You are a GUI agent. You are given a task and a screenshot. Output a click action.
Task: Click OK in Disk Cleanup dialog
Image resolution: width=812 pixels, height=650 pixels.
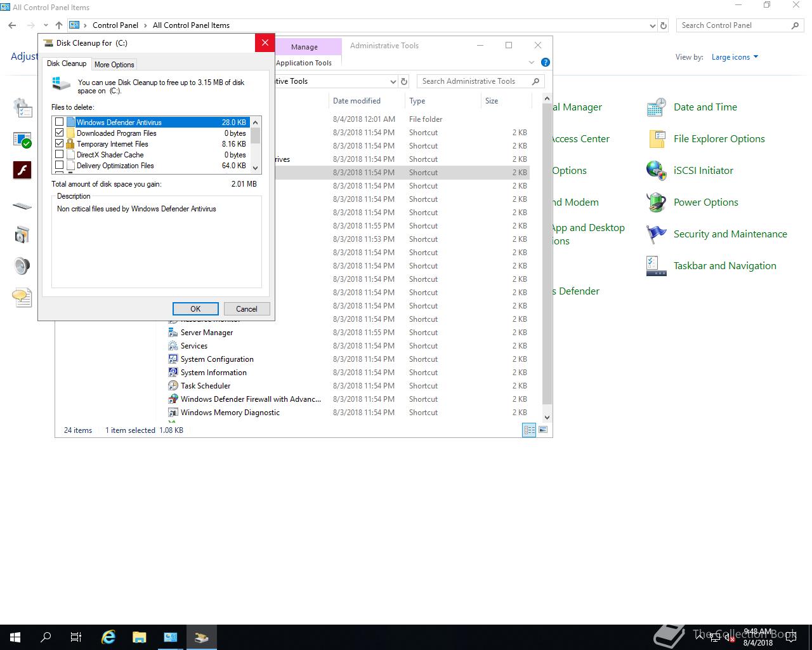pyautogui.click(x=195, y=308)
